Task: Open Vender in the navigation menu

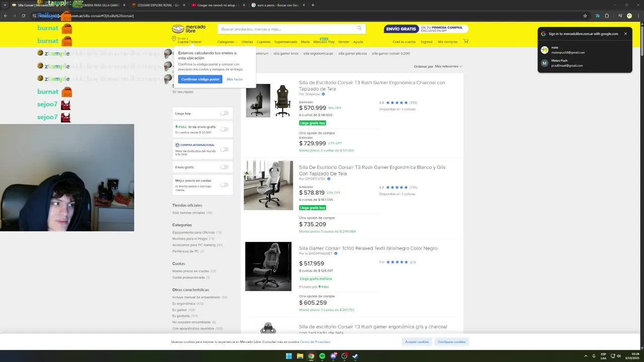Action: tap(344, 42)
